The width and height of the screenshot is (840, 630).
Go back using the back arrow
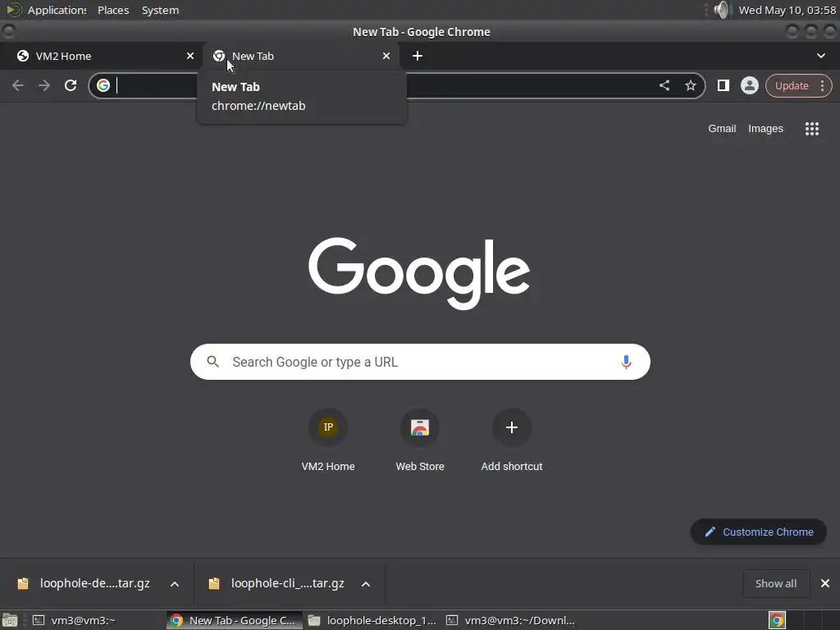click(x=18, y=85)
